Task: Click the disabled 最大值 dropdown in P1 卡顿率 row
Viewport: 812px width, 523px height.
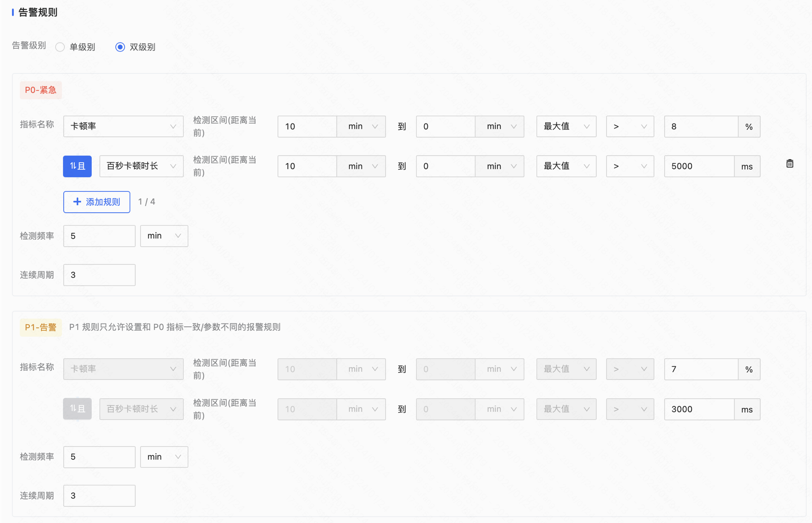Action: pyautogui.click(x=566, y=369)
